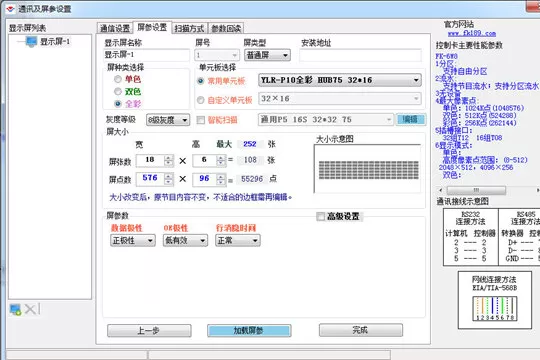Select the 单色 radio button
The height and width of the screenshot is (360, 540).
pos(118,79)
